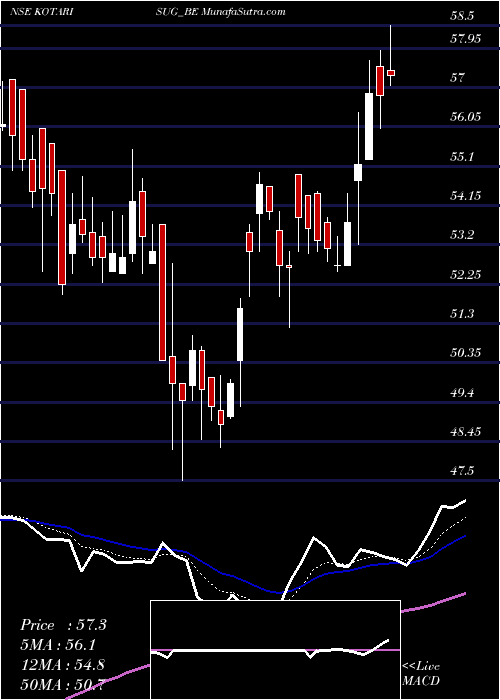
Task: Click the 5MA : 56.1 readout
Action: [58, 645]
